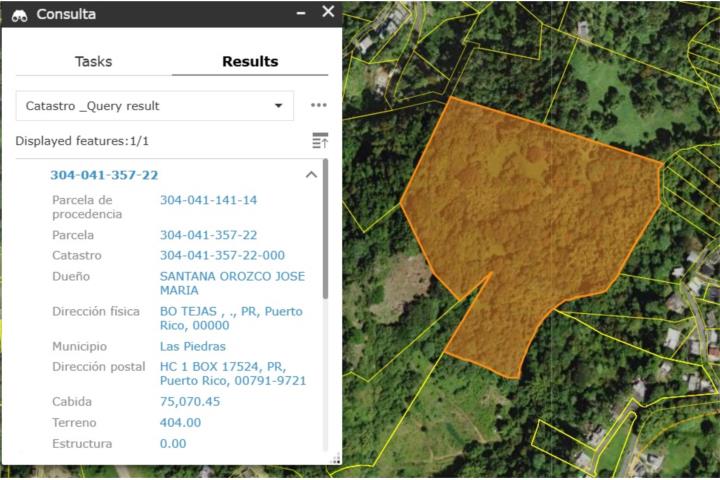Click the Cabida field label
This screenshot has width=720, height=480.
[x=72, y=402]
